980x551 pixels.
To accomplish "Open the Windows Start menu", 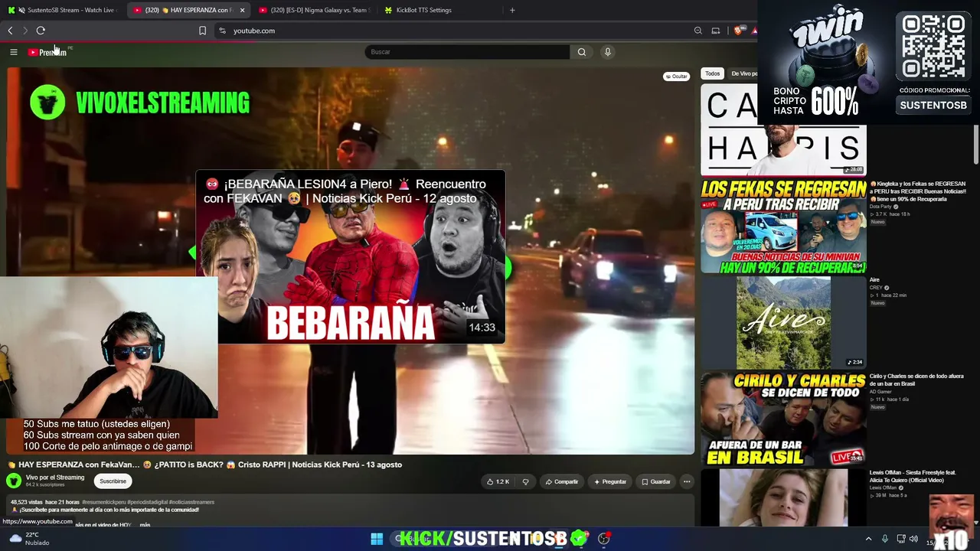I will (377, 539).
